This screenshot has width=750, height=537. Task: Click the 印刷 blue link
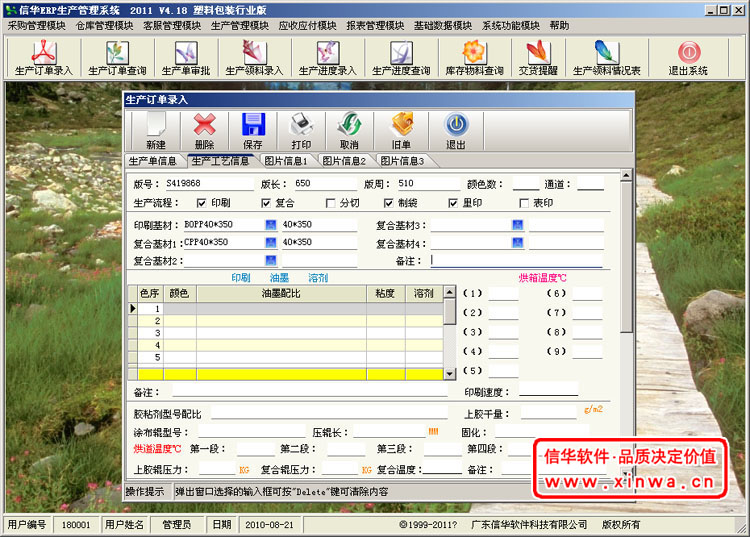coord(241,277)
